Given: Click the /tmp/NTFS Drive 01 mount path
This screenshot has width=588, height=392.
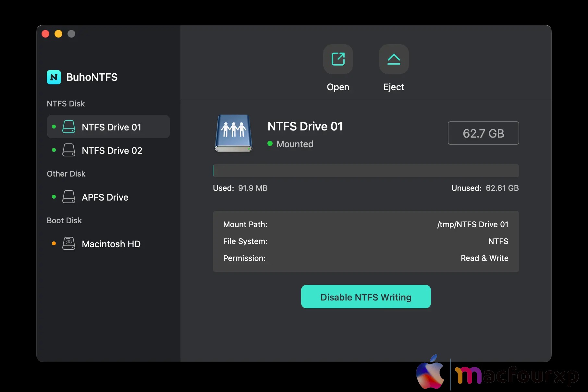Looking at the screenshot, I should pos(473,224).
